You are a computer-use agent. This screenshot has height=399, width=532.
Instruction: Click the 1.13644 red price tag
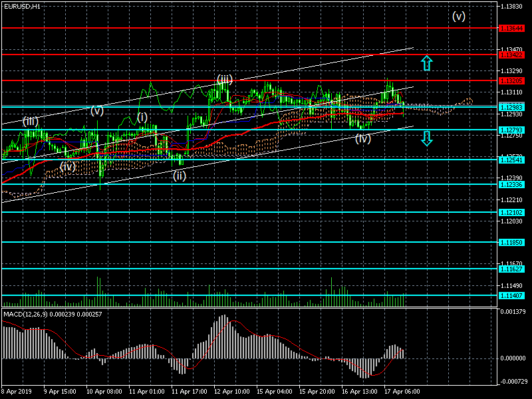tap(513, 29)
